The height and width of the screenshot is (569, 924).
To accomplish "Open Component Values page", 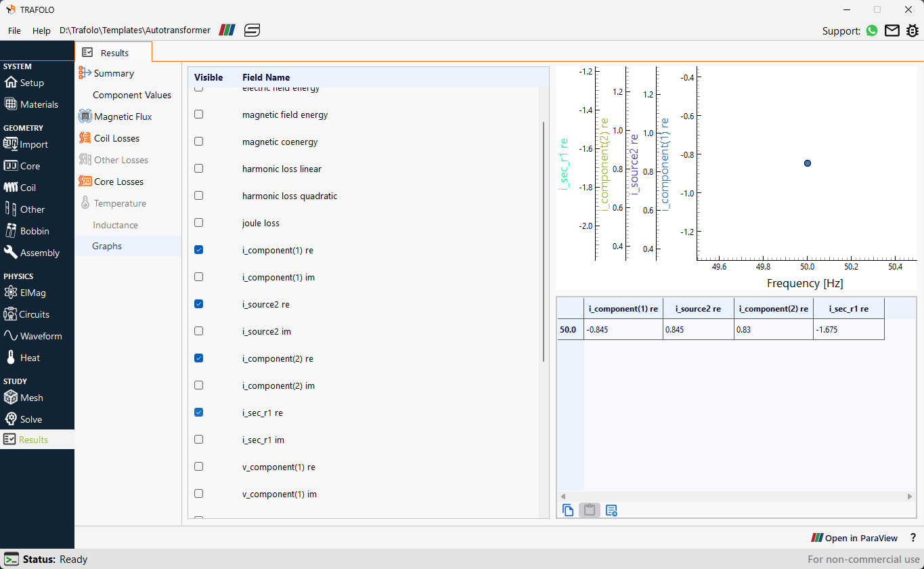I will (132, 95).
